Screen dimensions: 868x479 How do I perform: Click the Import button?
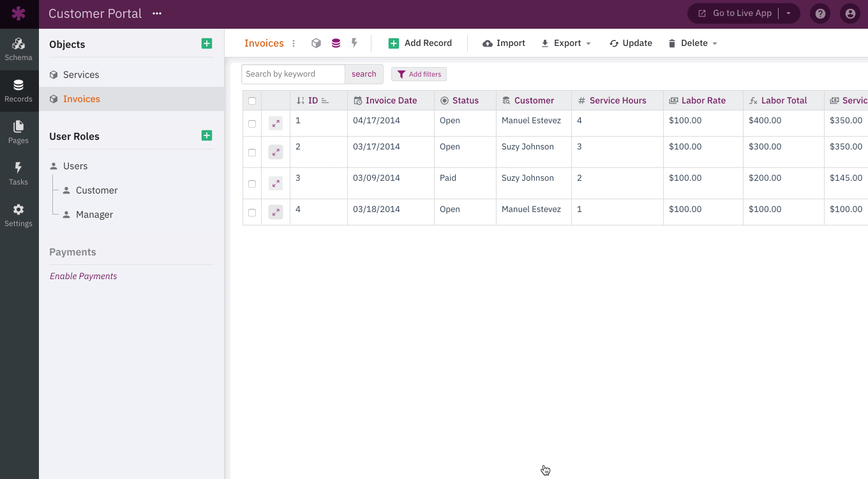pyautogui.click(x=504, y=43)
